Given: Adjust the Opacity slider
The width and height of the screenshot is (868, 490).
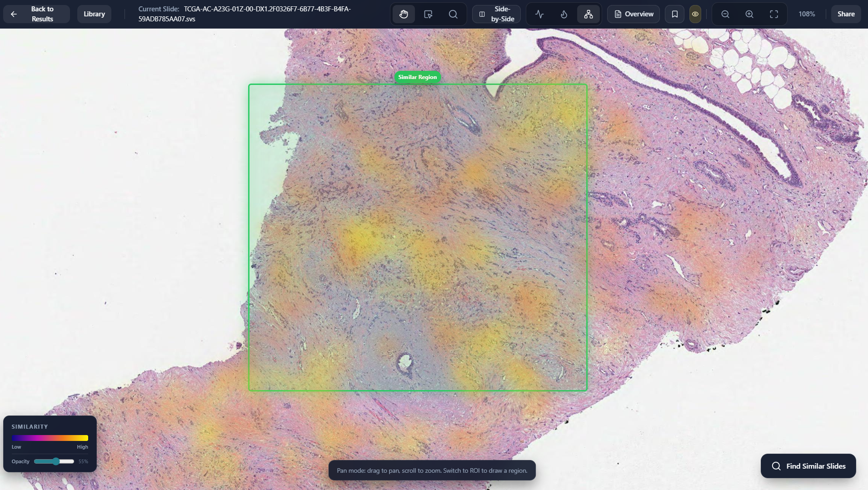Looking at the screenshot, I should coord(54,461).
